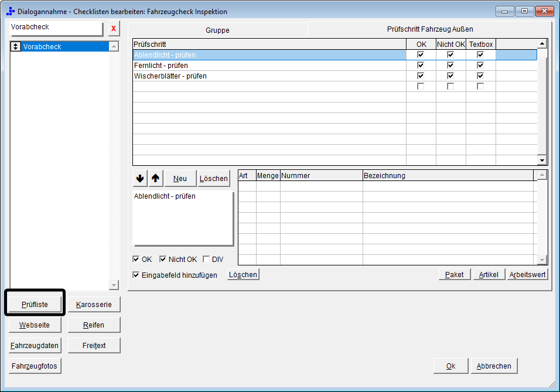Toggle OK checkbox for Ablendlicht row

(x=421, y=54)
